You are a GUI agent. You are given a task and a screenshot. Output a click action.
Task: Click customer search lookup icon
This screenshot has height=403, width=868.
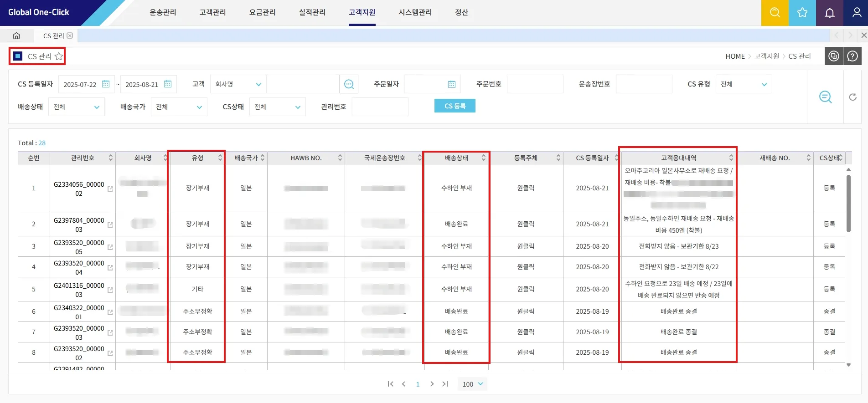(349, 84)
